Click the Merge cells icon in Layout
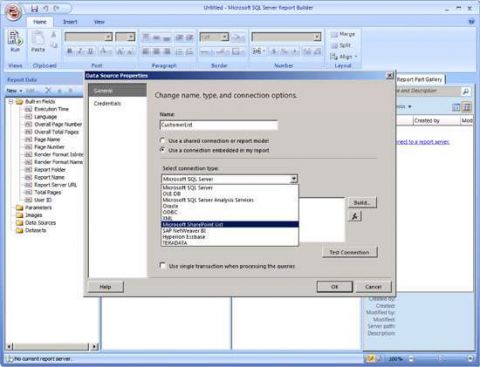 point(334,34)
